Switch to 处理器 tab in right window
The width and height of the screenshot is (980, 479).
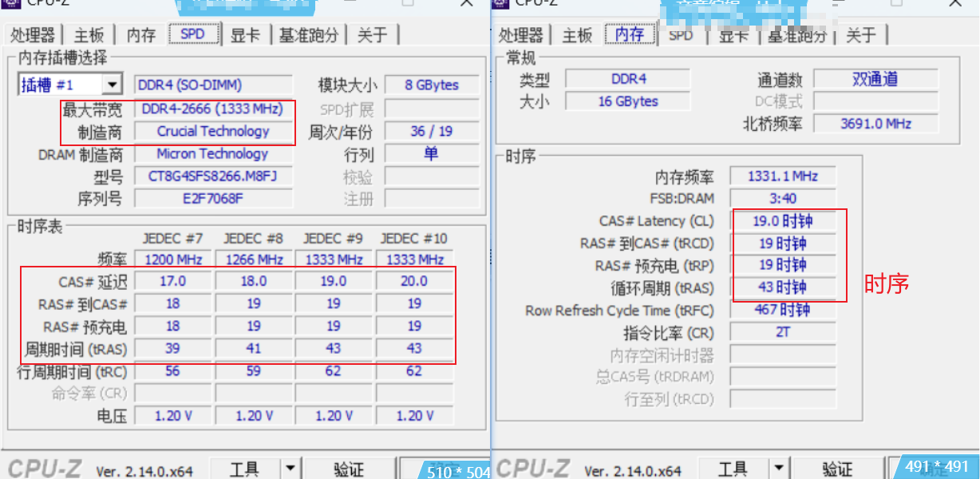coord(521,35)
